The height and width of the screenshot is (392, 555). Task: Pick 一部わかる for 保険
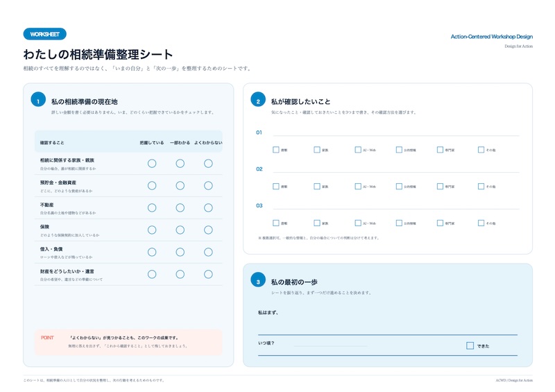[x=180, y=230]
